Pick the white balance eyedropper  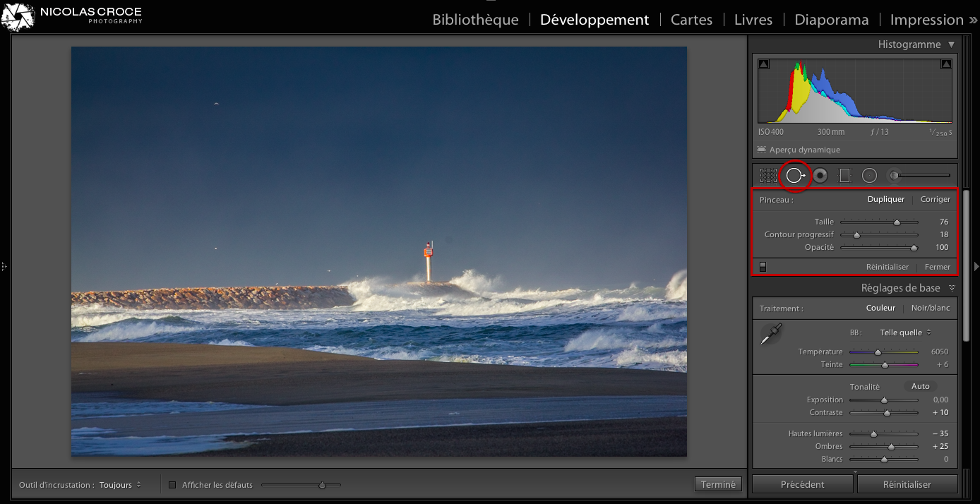point(770,333)
